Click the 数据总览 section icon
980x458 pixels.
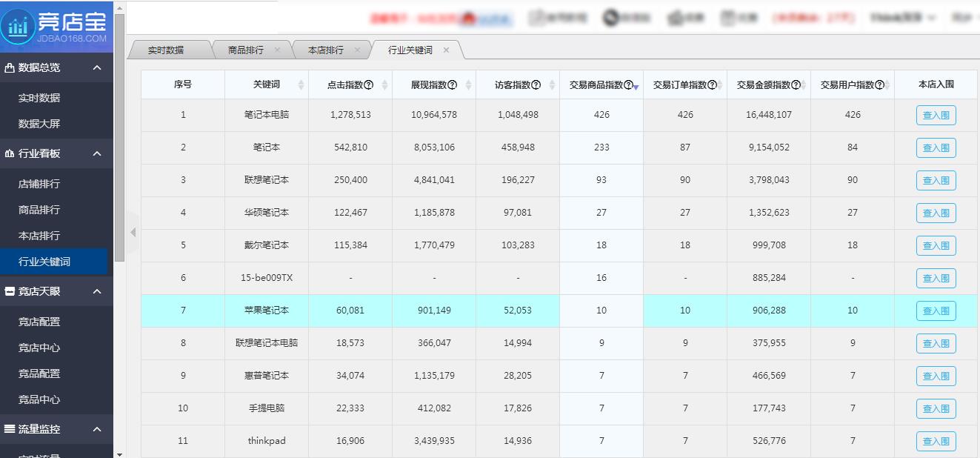tap(9, 67)
